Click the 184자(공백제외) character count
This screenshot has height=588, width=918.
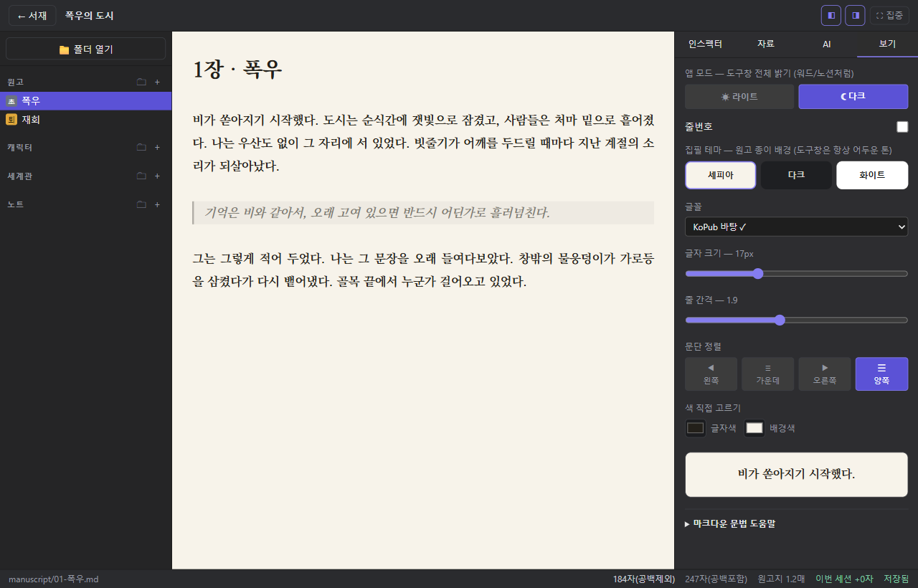[x=644, y=579]
